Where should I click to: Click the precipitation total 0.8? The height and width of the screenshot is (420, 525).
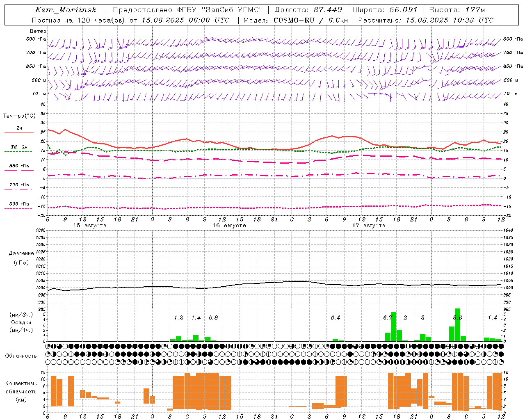click(x=213, y=318)
